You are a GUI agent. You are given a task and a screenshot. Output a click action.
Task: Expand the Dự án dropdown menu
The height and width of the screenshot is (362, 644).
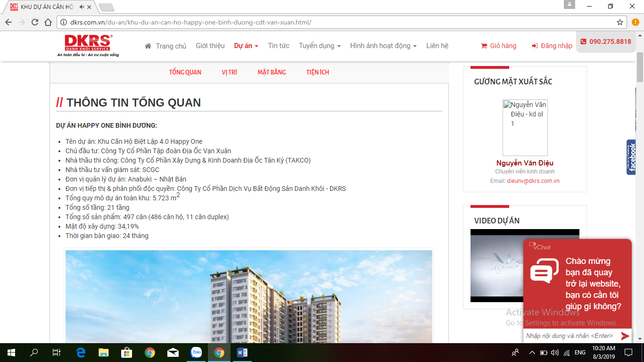point(246,46)
